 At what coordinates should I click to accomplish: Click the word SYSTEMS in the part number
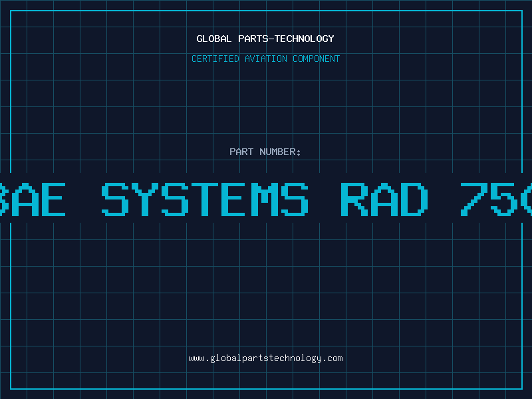tap(205, 199)
